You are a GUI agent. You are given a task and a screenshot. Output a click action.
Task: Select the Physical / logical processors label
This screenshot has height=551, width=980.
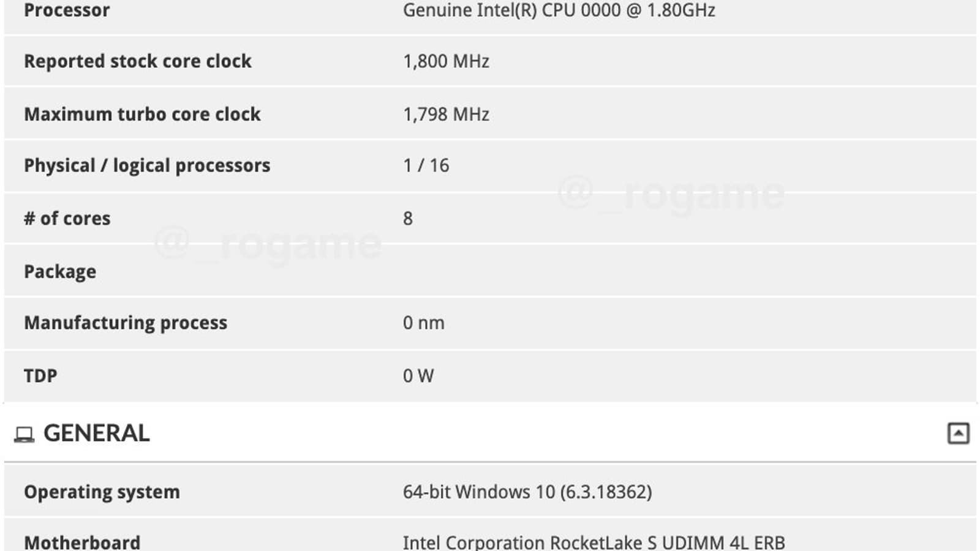point(147,165)
